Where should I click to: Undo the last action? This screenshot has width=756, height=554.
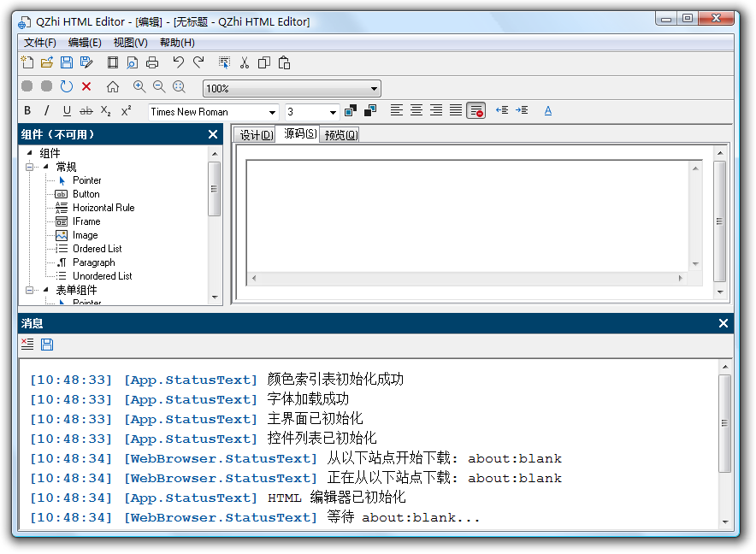click(179, 62)
